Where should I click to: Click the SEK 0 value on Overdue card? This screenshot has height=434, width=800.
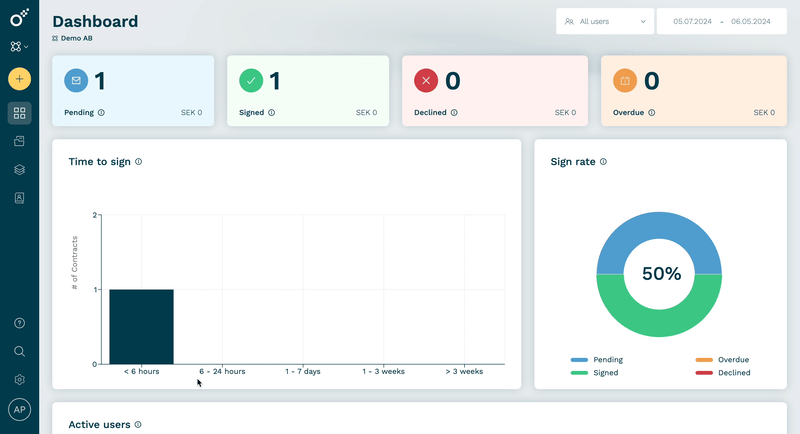[764, 113]
